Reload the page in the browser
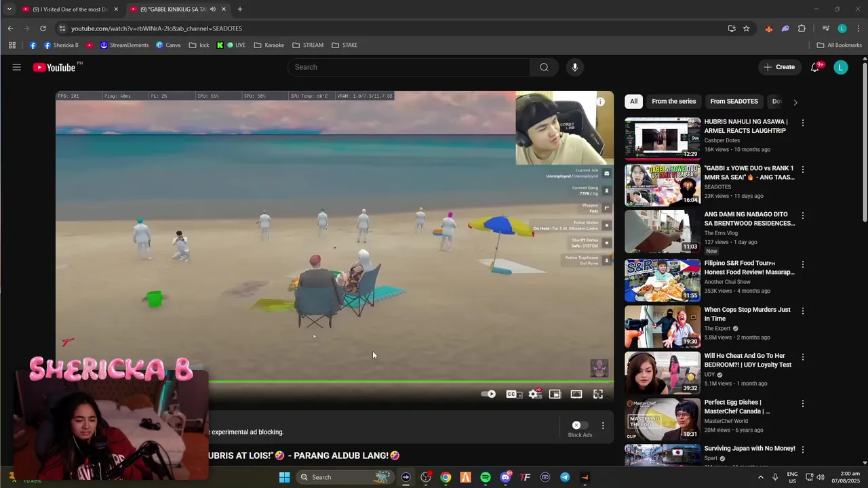 [x=43, y=28]
